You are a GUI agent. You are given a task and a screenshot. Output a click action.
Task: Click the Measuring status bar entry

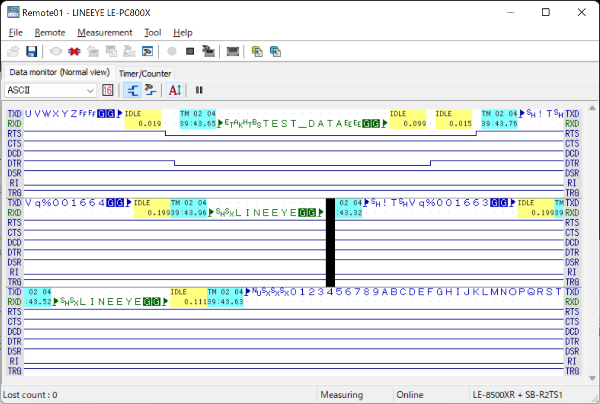click(x=342, y=394)
